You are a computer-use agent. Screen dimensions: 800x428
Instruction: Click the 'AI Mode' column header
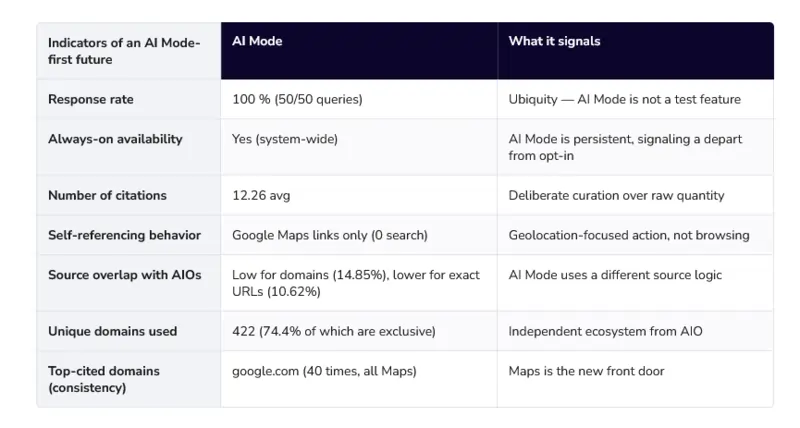[x=359, y=51]
